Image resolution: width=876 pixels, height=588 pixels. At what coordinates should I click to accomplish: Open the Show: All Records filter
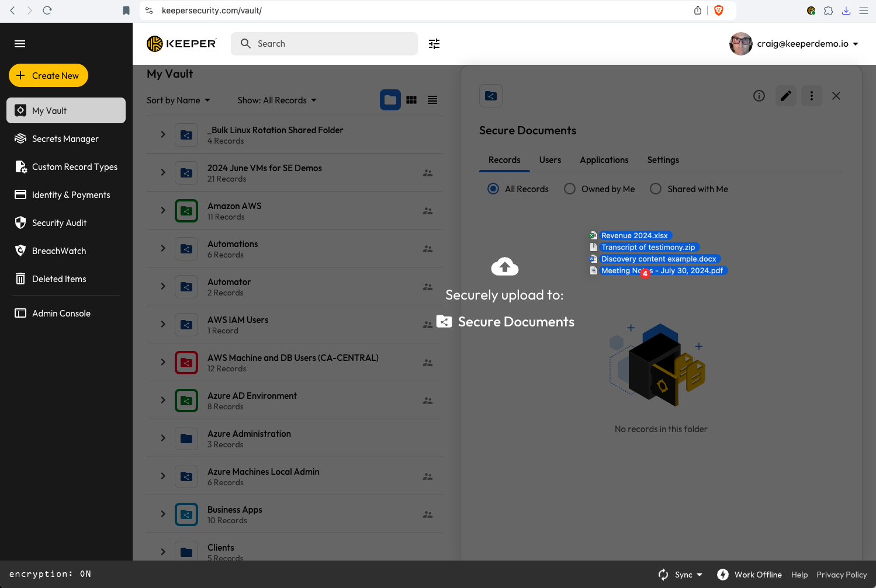coord(277,100)
